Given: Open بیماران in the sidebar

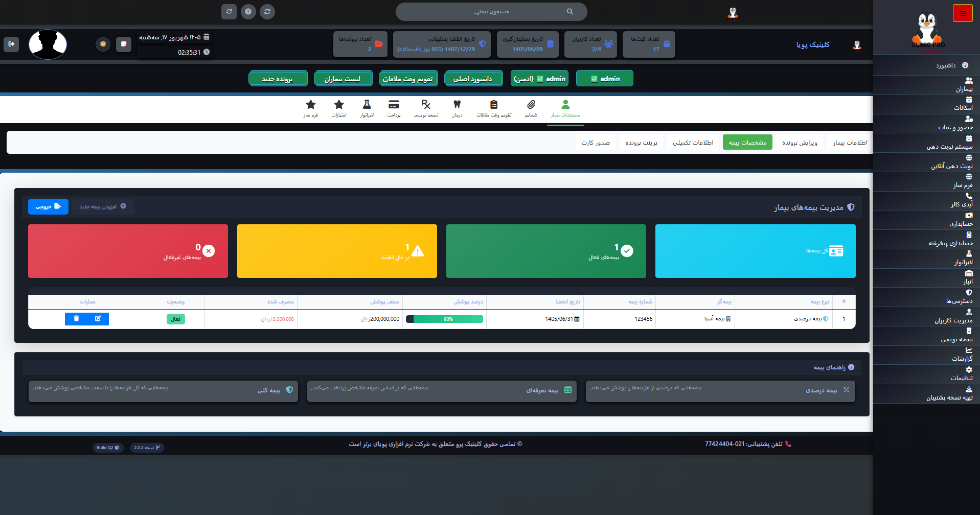Looking at the screenshot, I should [x=926, y=85].
